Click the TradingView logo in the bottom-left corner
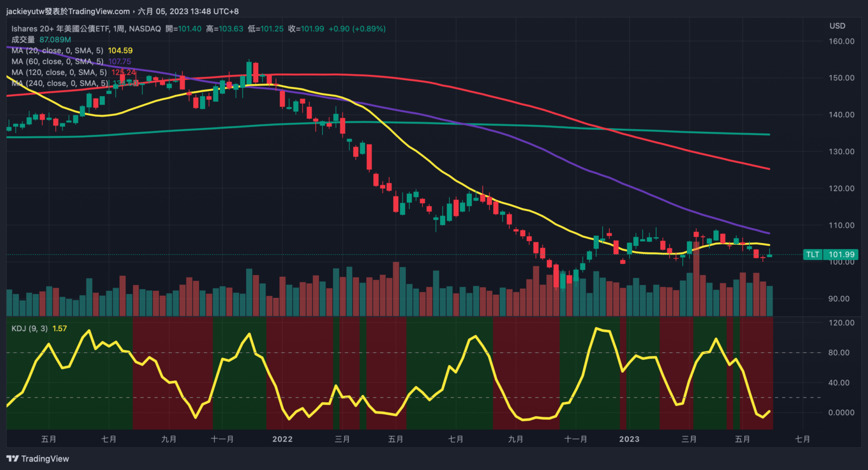Screen dimensions: 868x470 pos(38,459)
